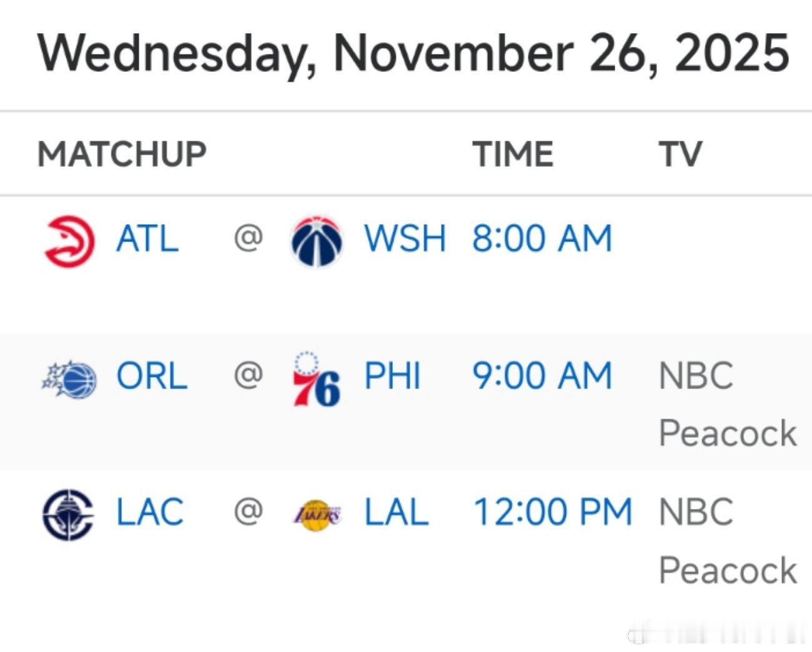812x652 pixels.
Task: Click the Los Angeles Lakers logo
Action: click(x=317, y=515)
